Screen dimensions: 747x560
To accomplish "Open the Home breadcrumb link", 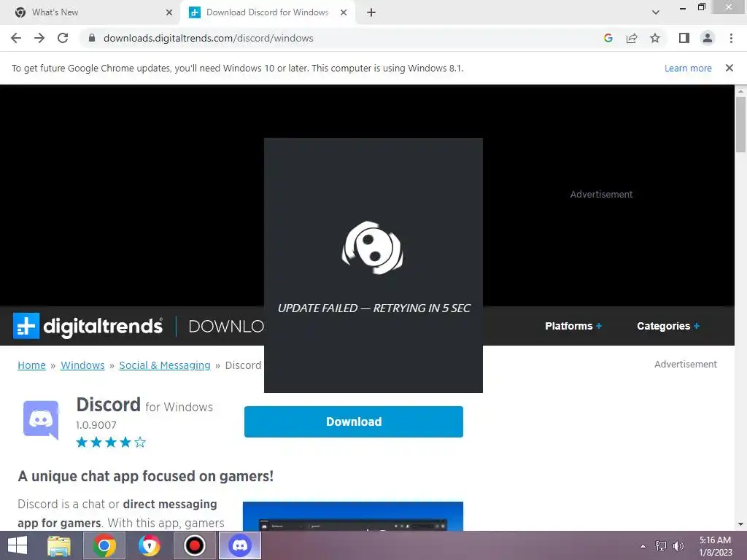I will click(31, 365).
